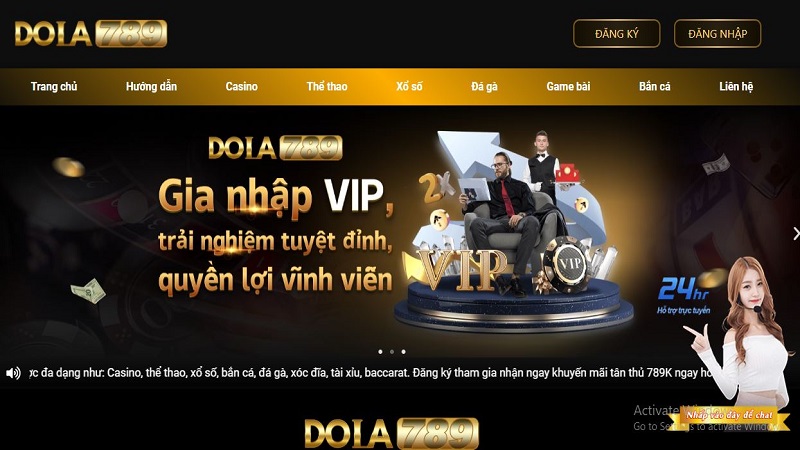
Task: Advance carousel with the right arrow
Action: (795, 233)
